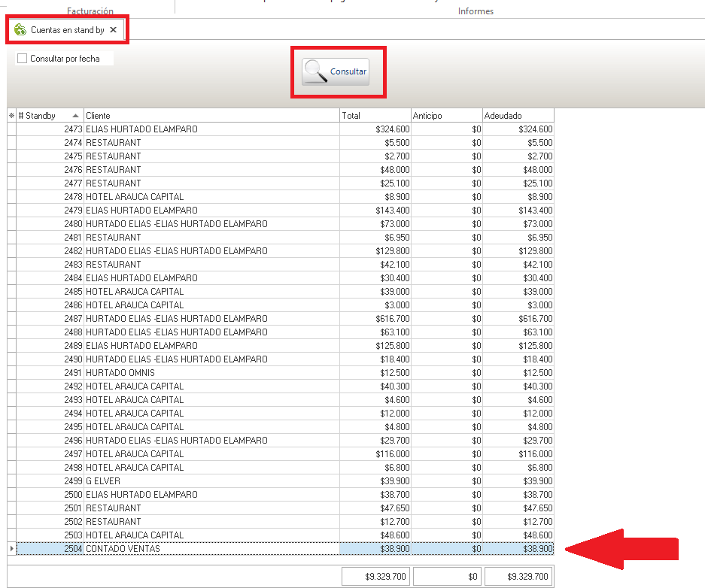Screen dimensions: 705x588
Task: Open the Facturación ribbon group
Action: [90, 11]
